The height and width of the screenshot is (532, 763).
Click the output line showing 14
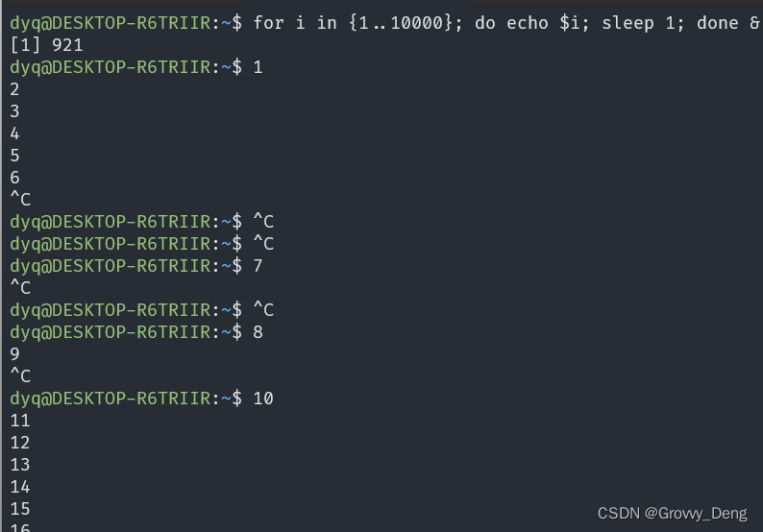pyautogui.click(x=20, y=487)
